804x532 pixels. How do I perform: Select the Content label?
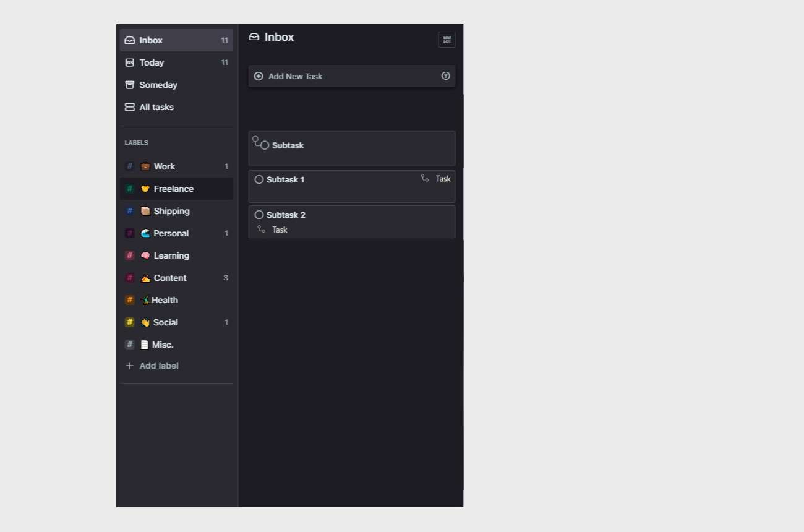click(x=176, y=278)
